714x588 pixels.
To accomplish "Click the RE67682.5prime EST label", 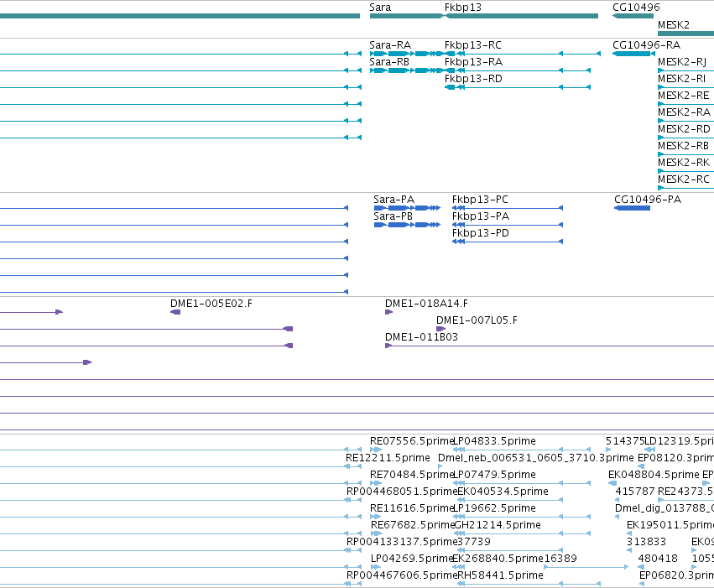I will point(413,525).
